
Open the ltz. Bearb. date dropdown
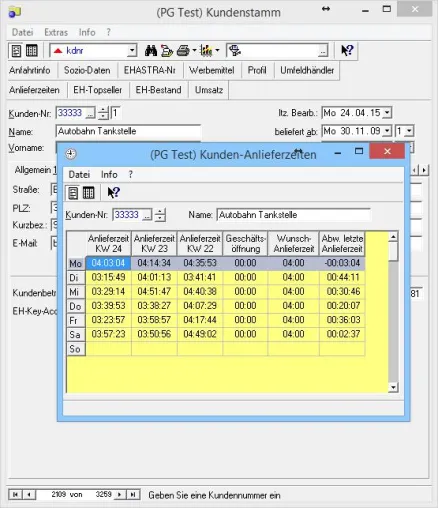(x=387, y=113)
